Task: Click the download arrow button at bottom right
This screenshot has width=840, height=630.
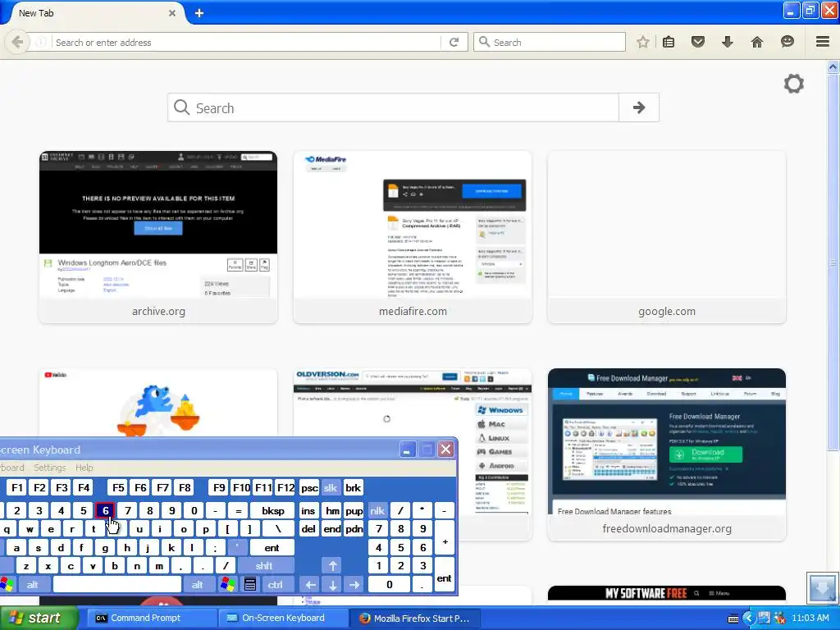Action: click(822, 587)
